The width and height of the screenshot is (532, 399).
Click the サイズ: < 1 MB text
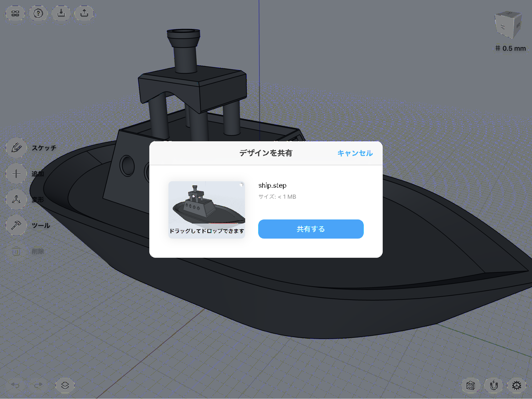[277, 197]
